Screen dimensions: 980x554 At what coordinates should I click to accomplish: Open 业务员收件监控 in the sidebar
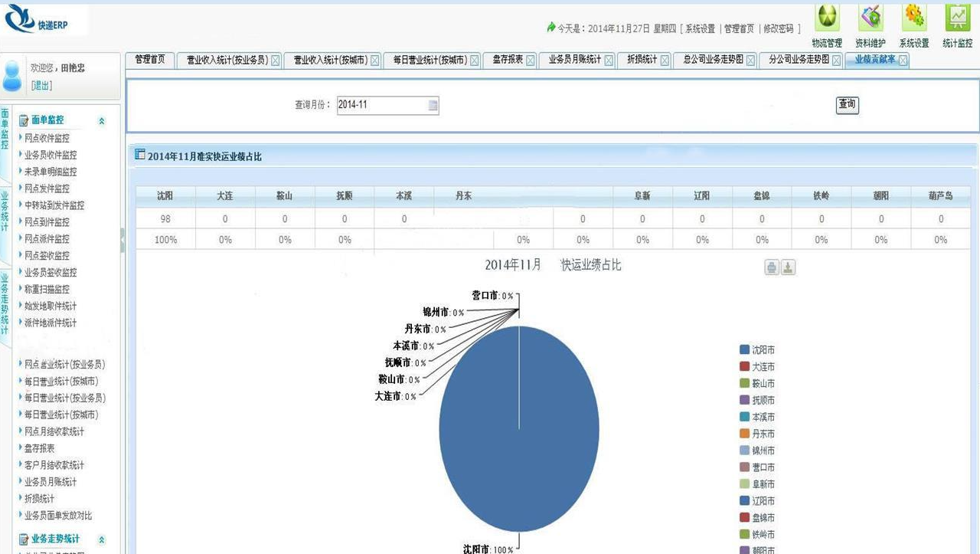(x=51, y=156)
